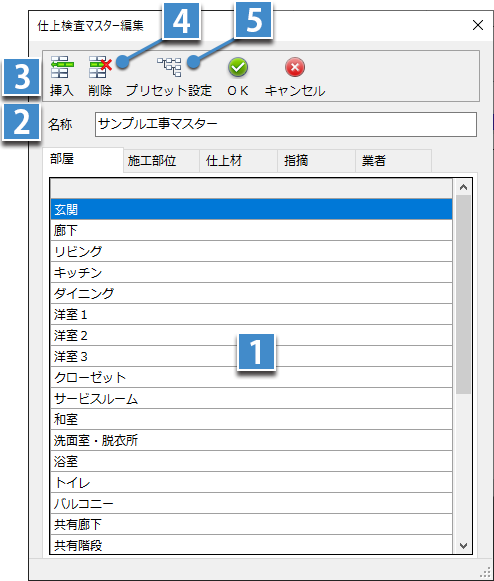
Task: Select the 洋室２ row
Action: (251, 335)
